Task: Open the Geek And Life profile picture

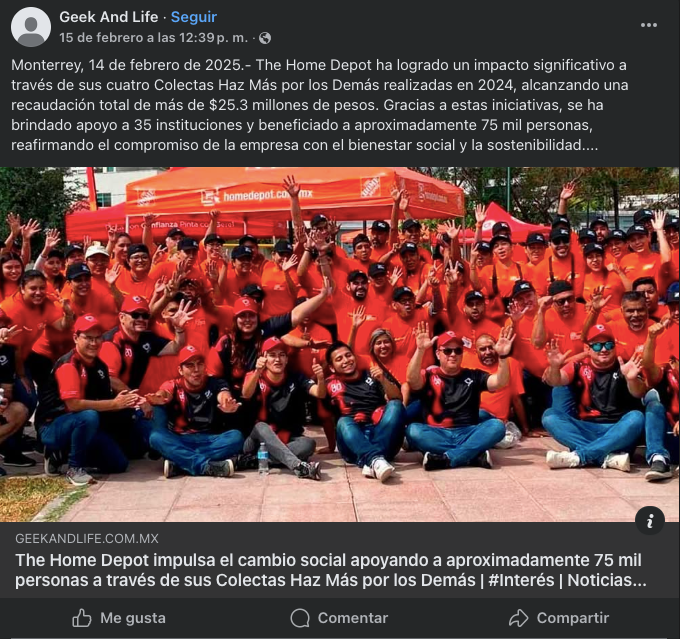Action: (31, 27)
